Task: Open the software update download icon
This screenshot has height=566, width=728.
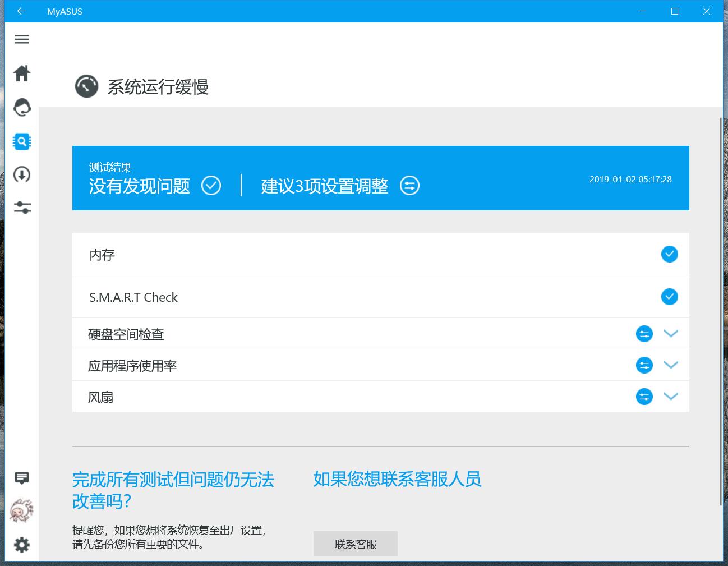Action: 21,174
